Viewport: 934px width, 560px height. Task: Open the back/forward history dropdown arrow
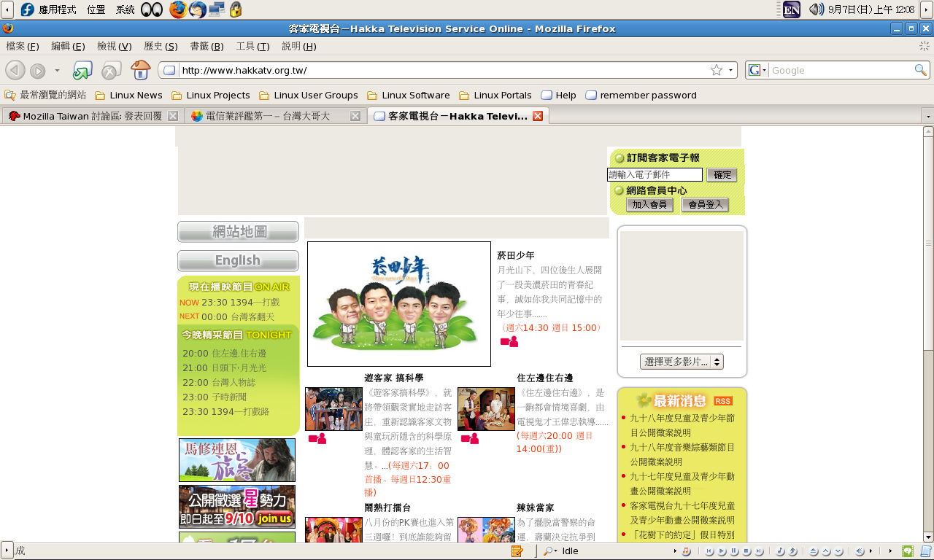57,70
